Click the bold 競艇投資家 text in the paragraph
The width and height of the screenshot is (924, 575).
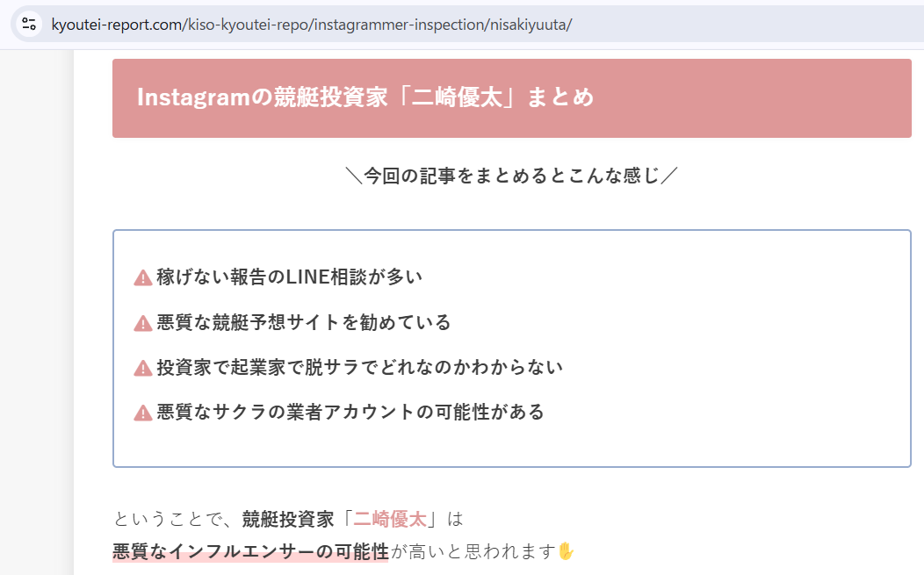(x=288, y=519)
